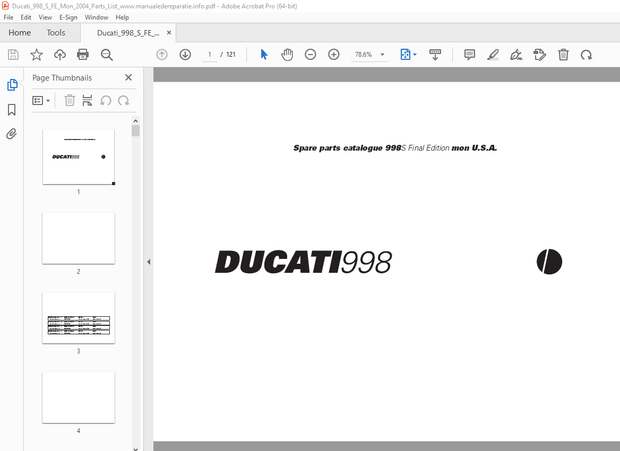
Task: Open the find text magnifier tool
Action: (106, 55)
